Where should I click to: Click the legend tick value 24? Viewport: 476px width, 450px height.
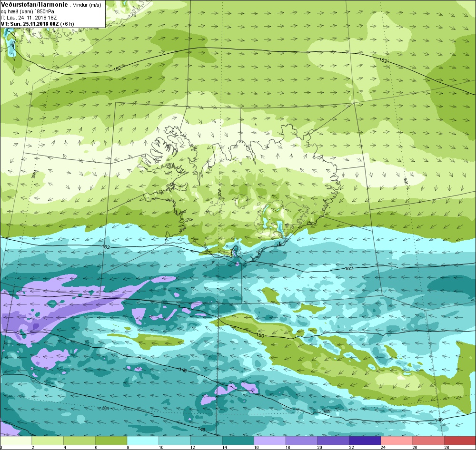383,447
